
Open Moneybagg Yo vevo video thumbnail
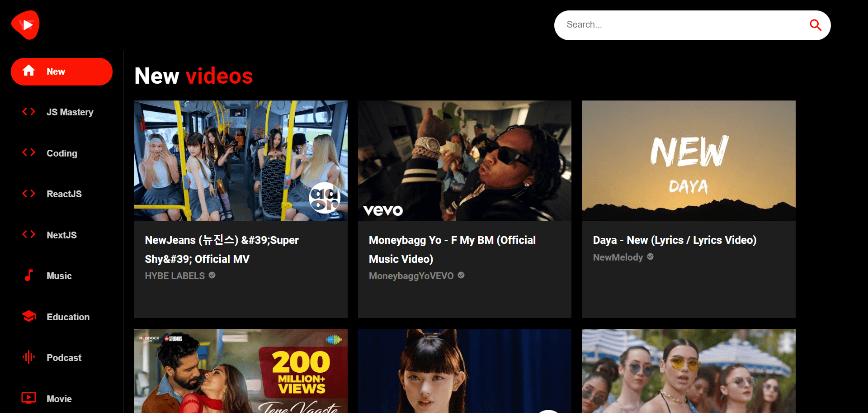coord(465,161)
